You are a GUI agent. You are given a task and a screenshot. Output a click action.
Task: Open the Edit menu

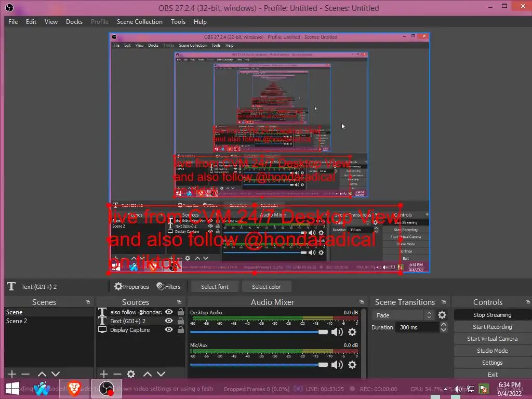(x=31, y=22)
